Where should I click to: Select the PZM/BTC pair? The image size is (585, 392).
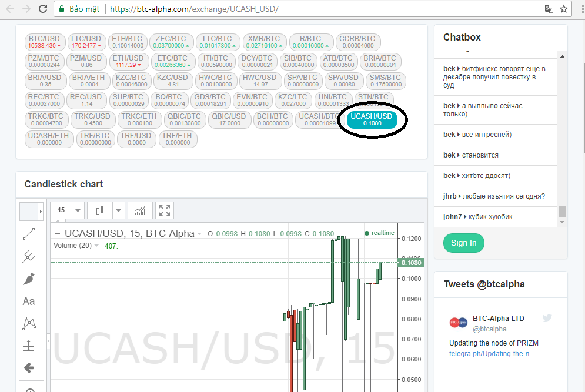44,61
